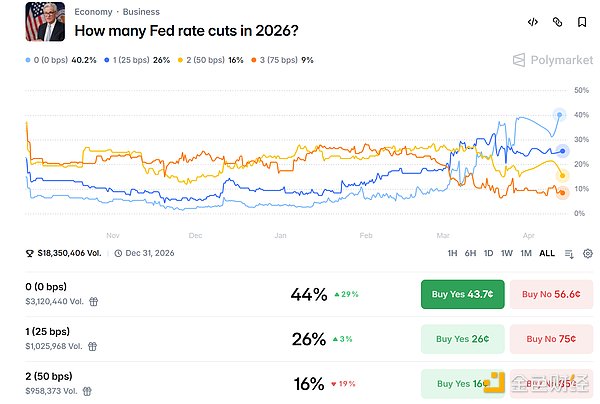
Task: Click the sort outcomes icon
Action: (x=569, y=254)
